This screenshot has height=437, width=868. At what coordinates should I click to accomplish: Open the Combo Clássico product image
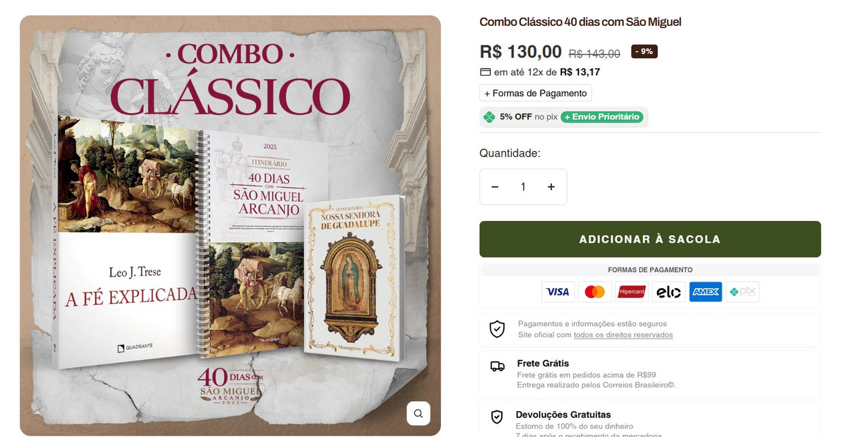[231, 226]
